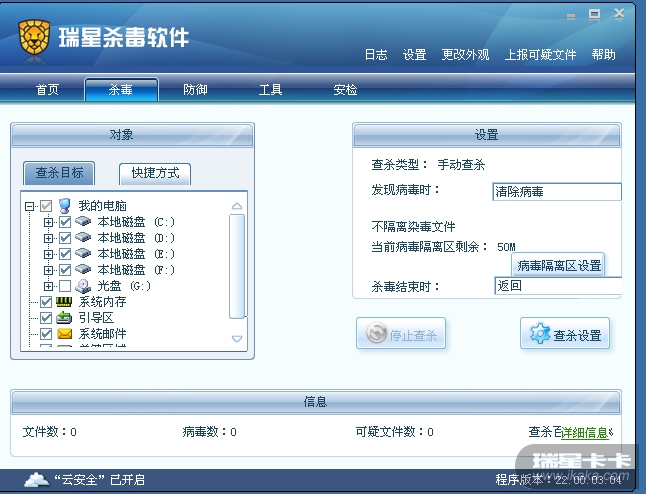This screenshot has width=646, height=494.
Task: Select the 系统邮件 tree row label
Action: point(103,334)
